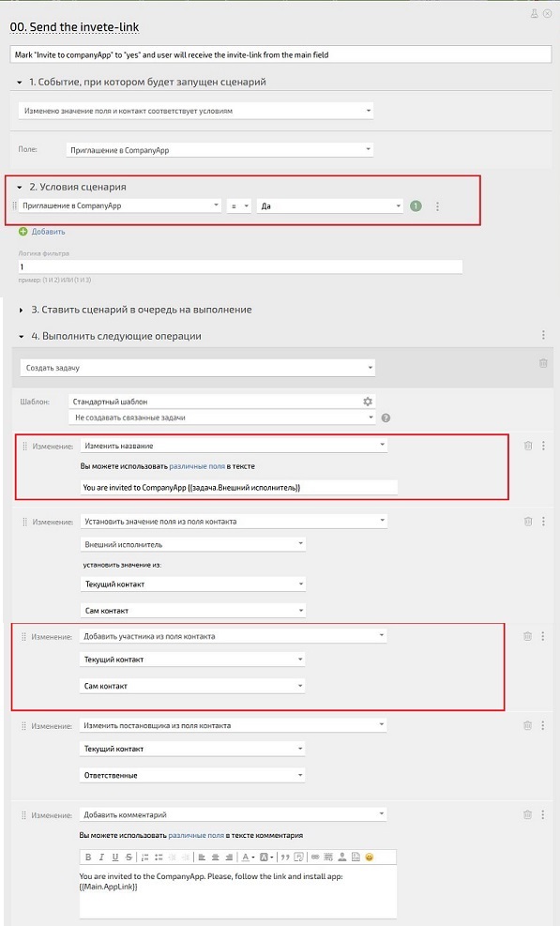The image size is (560, 926).
Task: Click the gear icon next to Стандартный шаблон
Action: [368, 402]
